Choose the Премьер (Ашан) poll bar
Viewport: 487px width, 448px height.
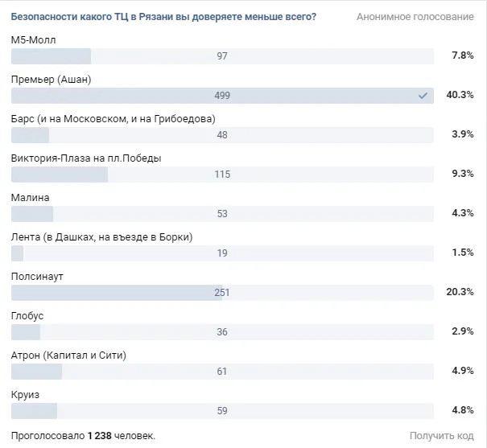point(222,96)
